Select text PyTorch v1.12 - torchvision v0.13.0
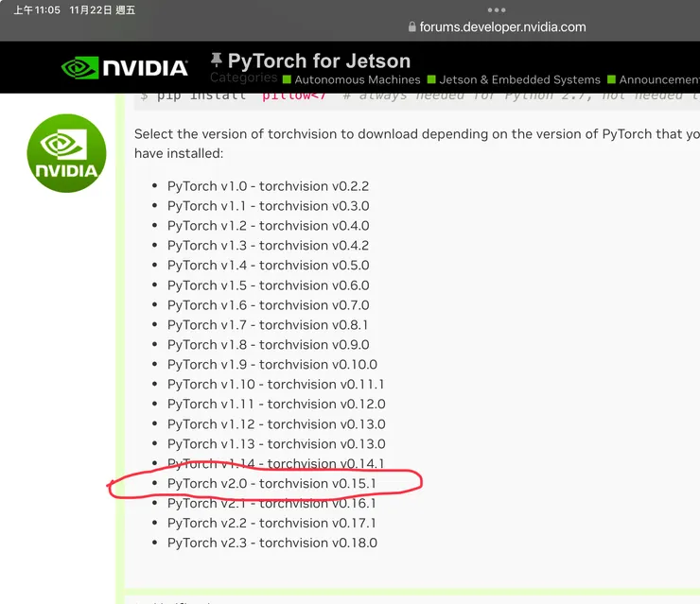The height and width of the screenshot is (604, 700). click(276, 424)
